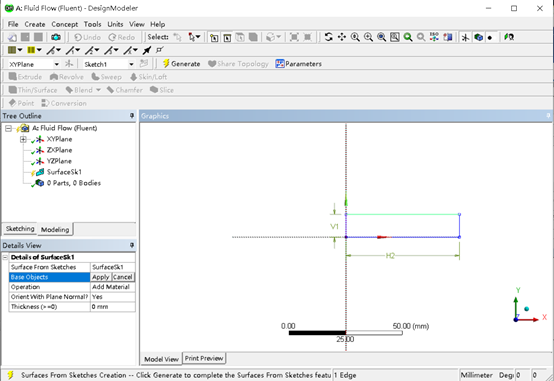Image resolution: width=554 pixels, height=381 pixels.
Task: Click the New Selection mode icon
Action: tap(177, 37)
